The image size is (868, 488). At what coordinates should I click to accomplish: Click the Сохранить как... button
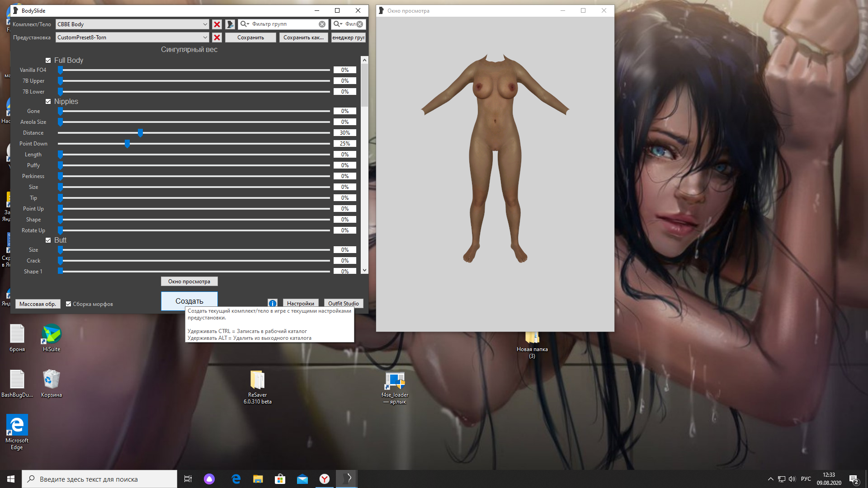(x=303, y=38)
